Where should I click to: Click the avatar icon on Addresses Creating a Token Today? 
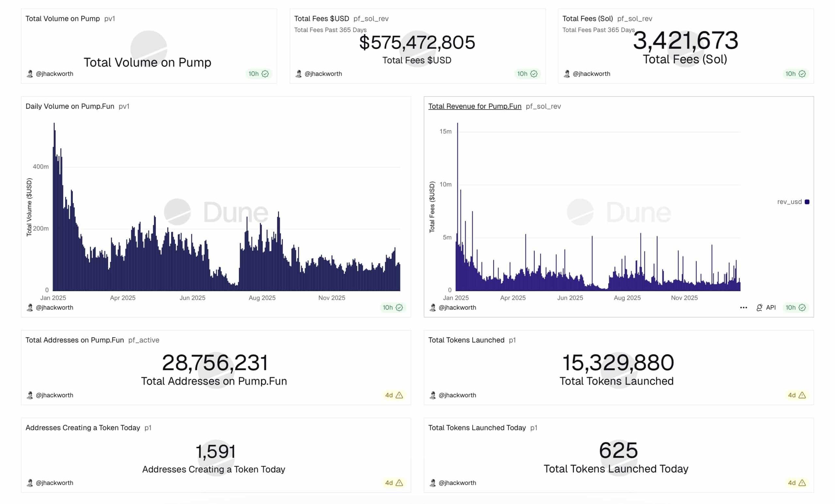point(30,483)
